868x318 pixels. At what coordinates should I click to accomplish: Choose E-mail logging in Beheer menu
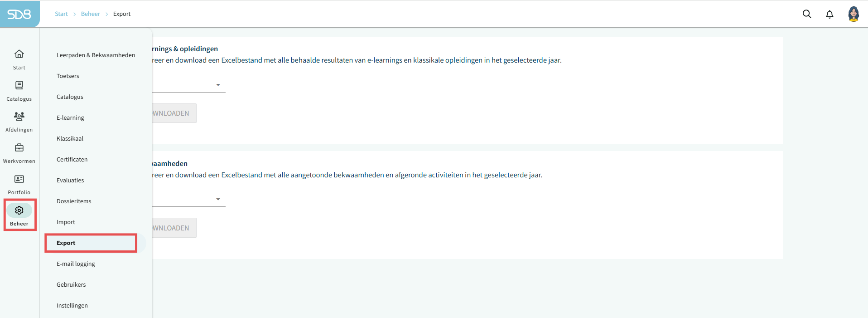pyautogui.click(x=76, y=264)
